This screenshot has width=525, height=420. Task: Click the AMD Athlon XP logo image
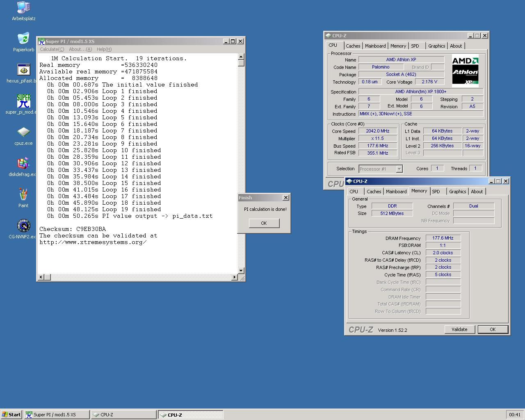point(465,71)
